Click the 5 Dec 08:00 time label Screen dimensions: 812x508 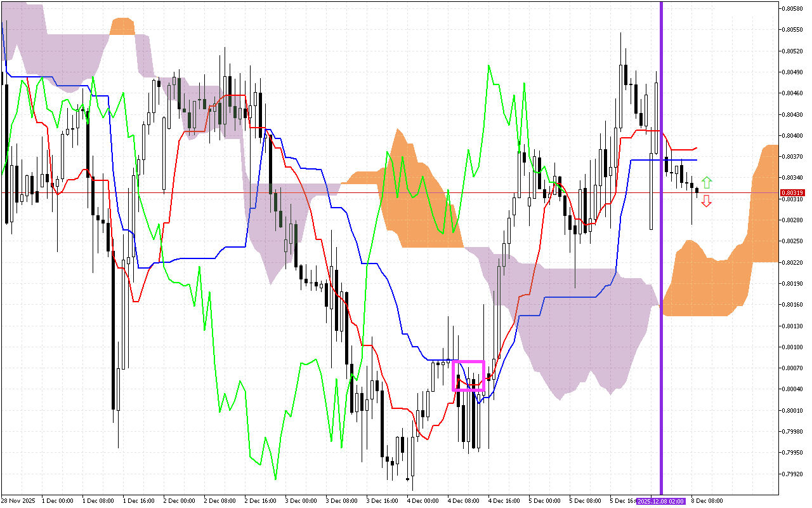point(585,501)
